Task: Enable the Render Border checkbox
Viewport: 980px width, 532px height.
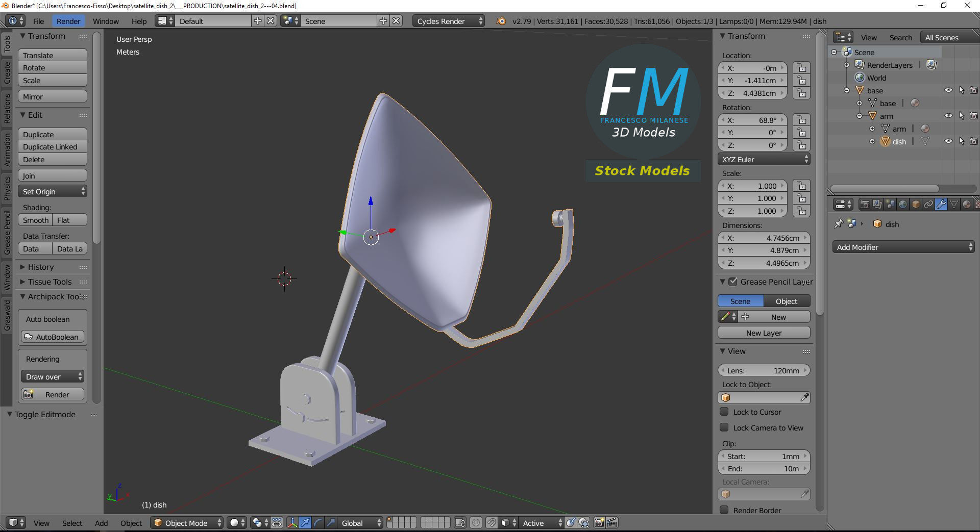Action: (x=724, y=510)
